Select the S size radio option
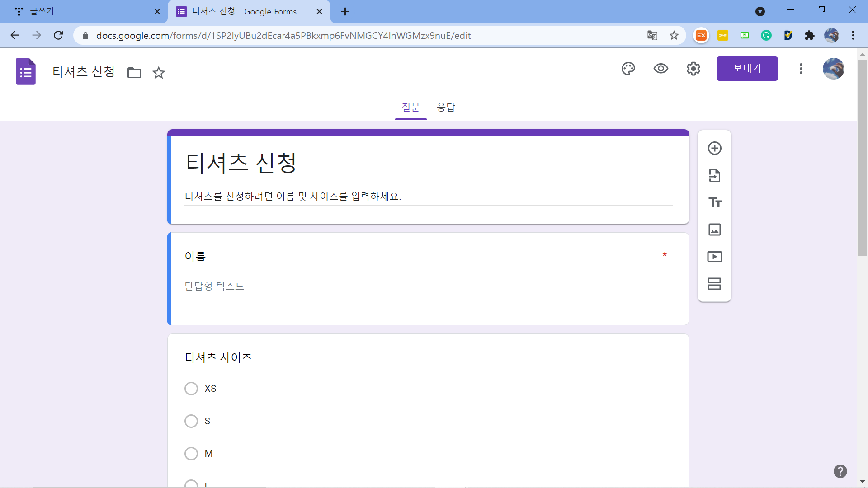 [191, 421]
